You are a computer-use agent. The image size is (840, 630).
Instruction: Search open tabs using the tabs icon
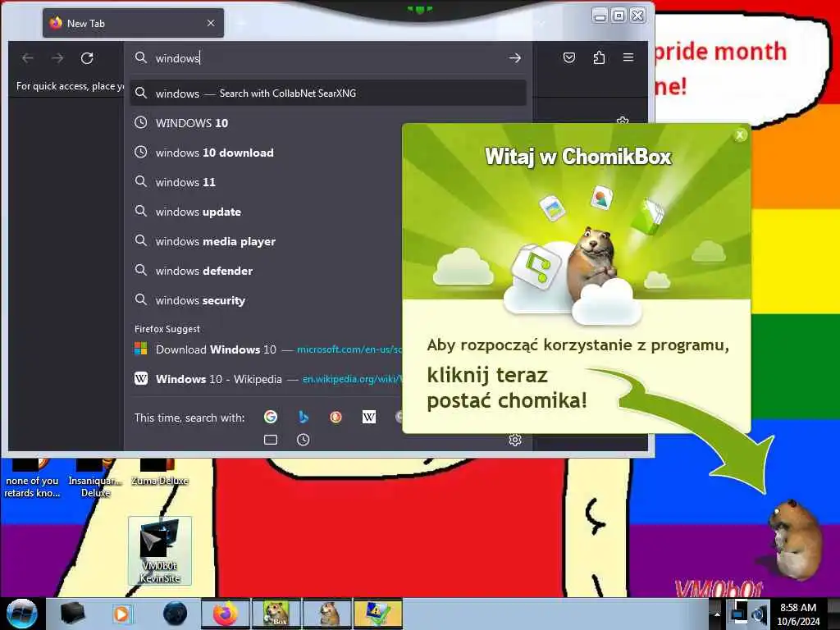click(271, 440)
